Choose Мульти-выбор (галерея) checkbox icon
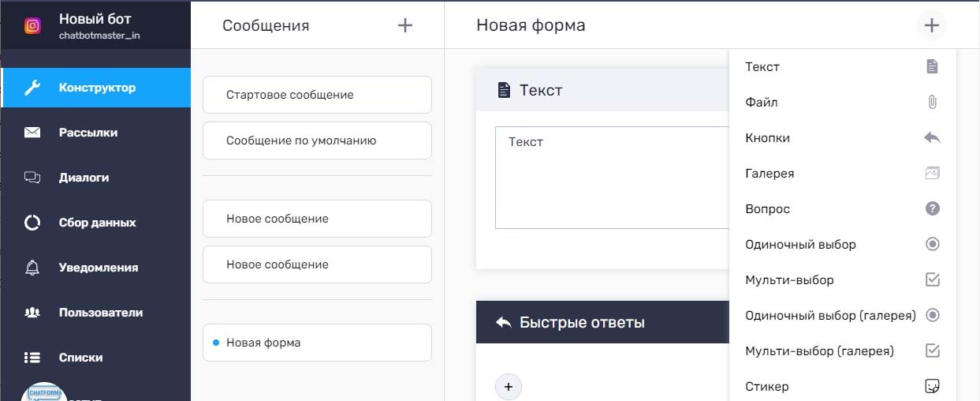This screenshot has width=980, height=401. (932, 351)
